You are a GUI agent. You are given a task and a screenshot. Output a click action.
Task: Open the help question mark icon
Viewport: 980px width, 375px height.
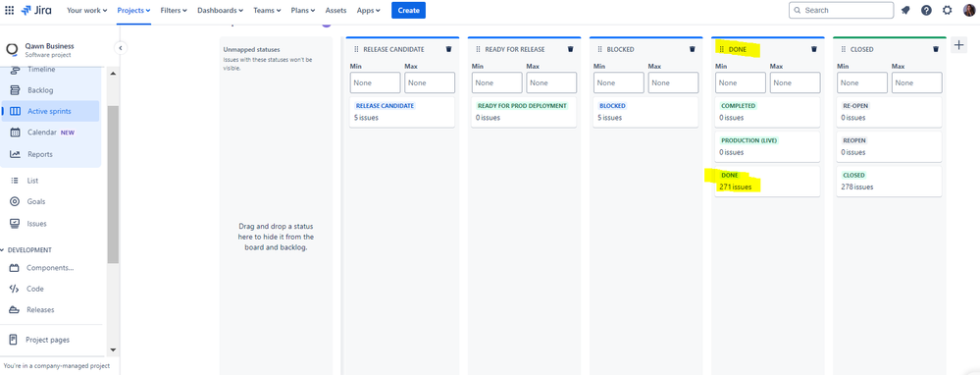pos(926,10)
